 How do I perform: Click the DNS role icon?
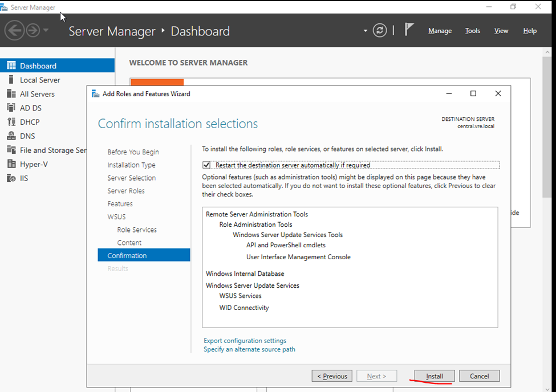(x=11, y=136)
